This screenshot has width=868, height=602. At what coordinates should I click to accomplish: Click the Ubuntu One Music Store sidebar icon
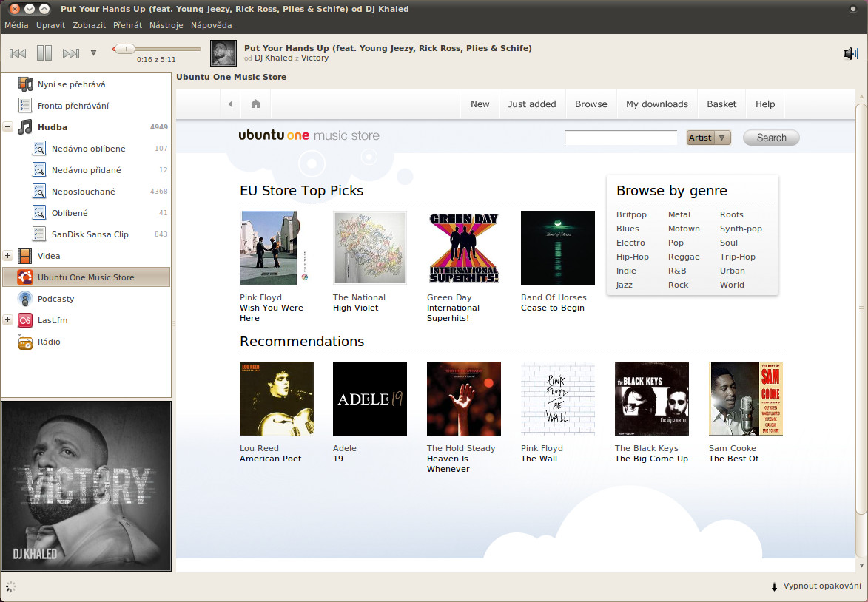tap(25, 277)
